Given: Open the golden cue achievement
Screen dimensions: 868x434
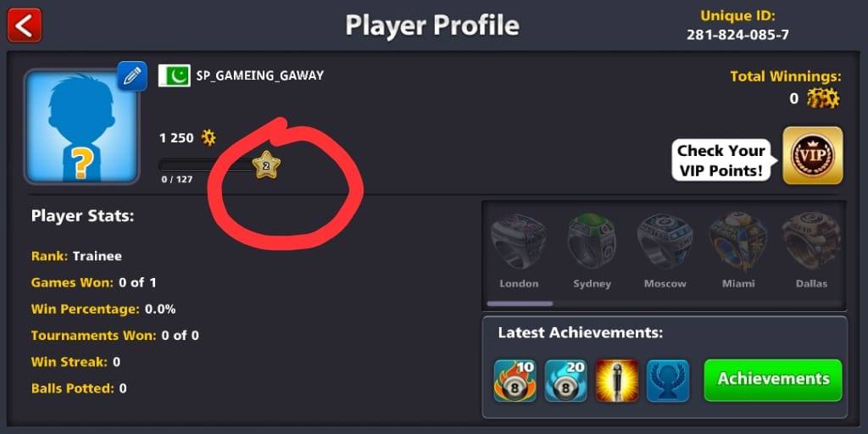Looking at the screenshot, I should point(617,381).
